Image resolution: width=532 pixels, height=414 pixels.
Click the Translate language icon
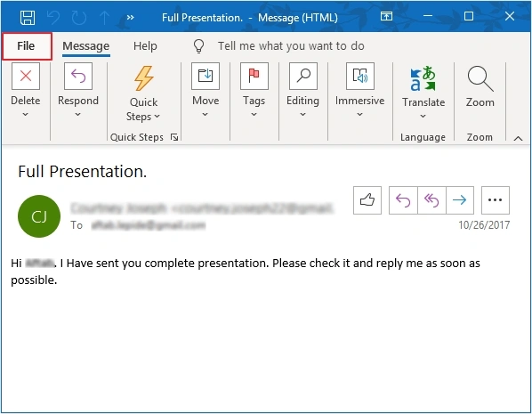click(x=423, y=78)
